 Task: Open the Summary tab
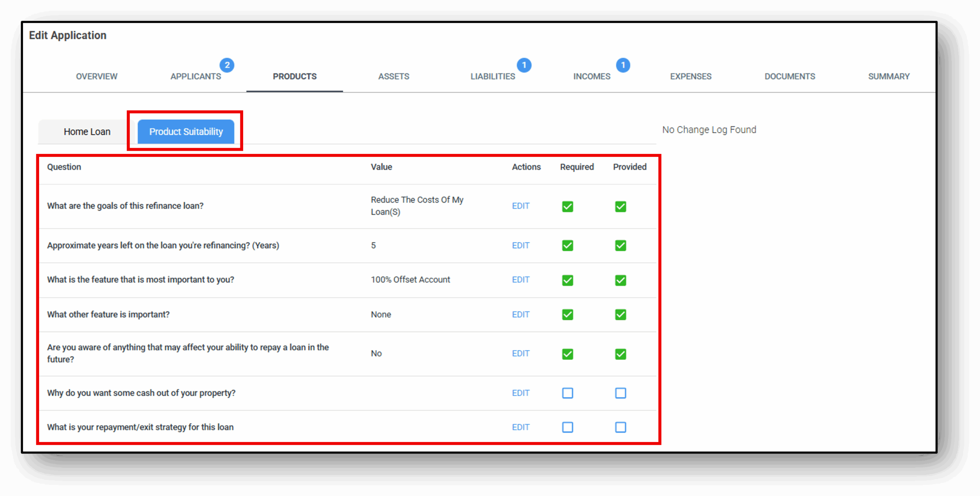pos(889,77)
